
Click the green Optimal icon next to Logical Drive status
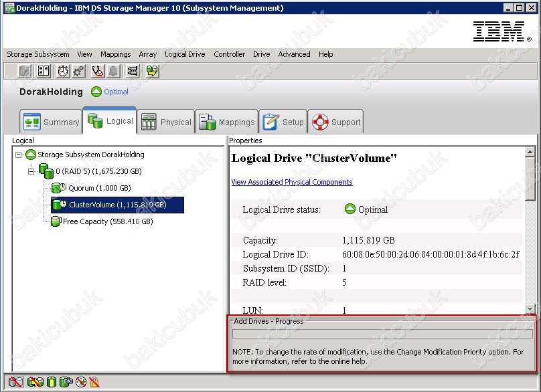tap(350, 209)
